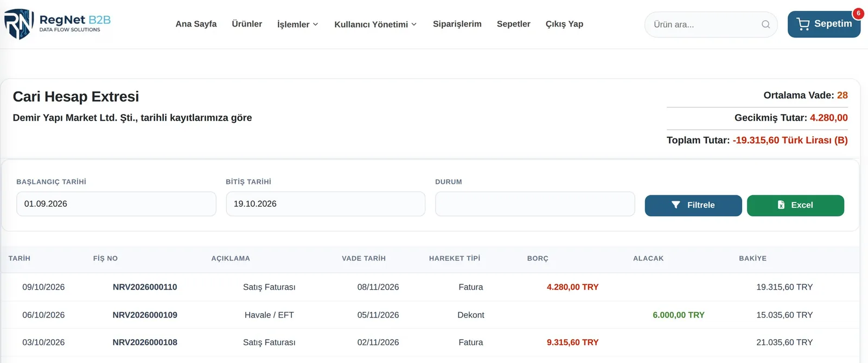The width and height of the screenshot is (868, 363).
Task: Click the Açıklama column header
Action: (231, 258)
